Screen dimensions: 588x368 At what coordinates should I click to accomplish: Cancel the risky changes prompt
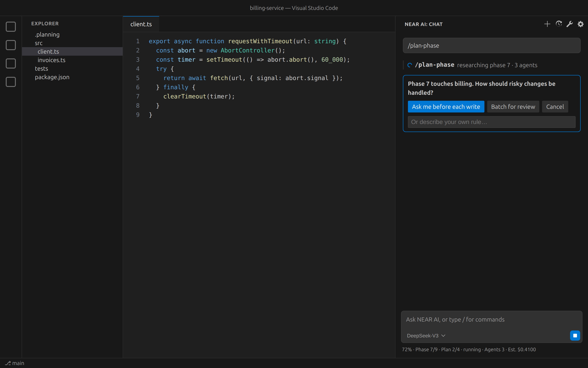[555, 106]
